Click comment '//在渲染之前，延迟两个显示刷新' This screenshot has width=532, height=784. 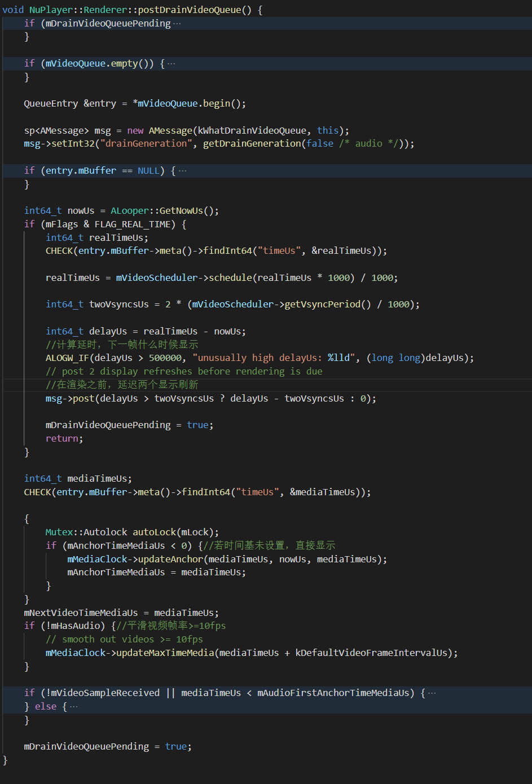pyautogui.click(x=122, y=385)
